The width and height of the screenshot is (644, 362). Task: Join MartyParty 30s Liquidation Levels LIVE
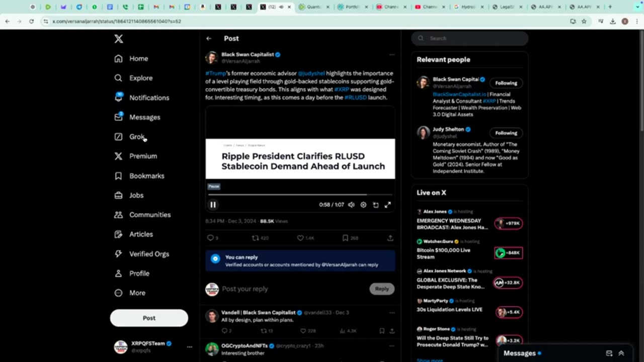click(509, 312)
